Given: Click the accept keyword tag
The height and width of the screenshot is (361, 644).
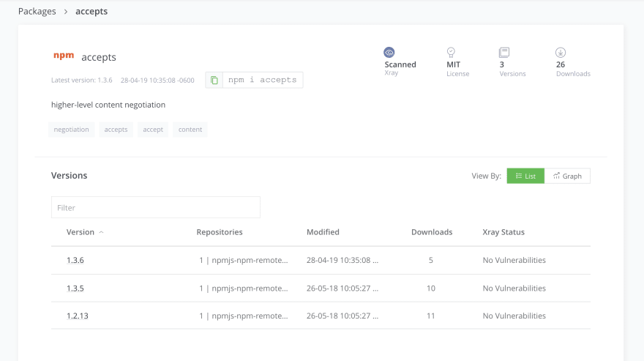Looking at the screenshot, I should (153, 130).
